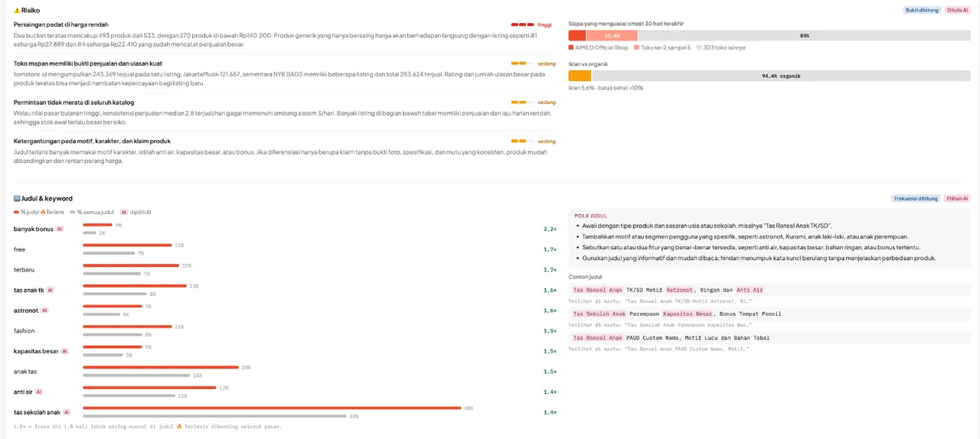The width and height of the screenshot is (980, 439).
Task: Click the AI badge next to tas anak tk
Action: (x=51, y=290)
